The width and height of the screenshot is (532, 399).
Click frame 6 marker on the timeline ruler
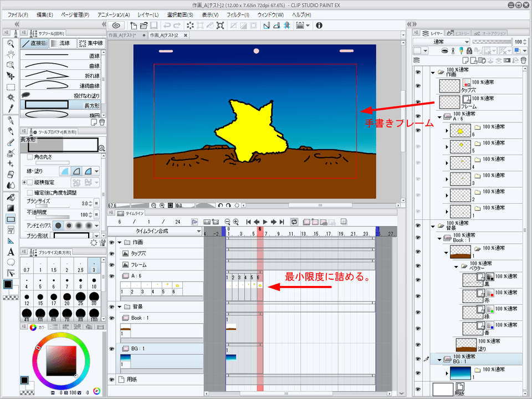(x=260, y=228)
